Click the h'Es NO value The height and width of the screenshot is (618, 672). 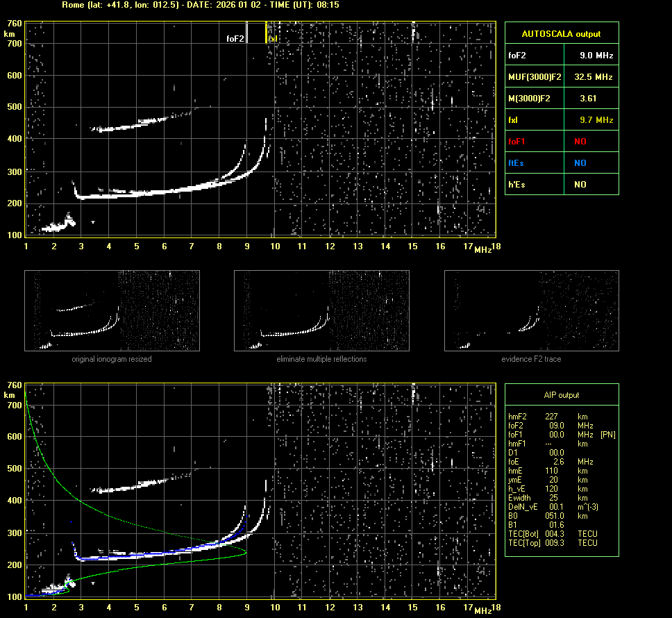point(580,185)
